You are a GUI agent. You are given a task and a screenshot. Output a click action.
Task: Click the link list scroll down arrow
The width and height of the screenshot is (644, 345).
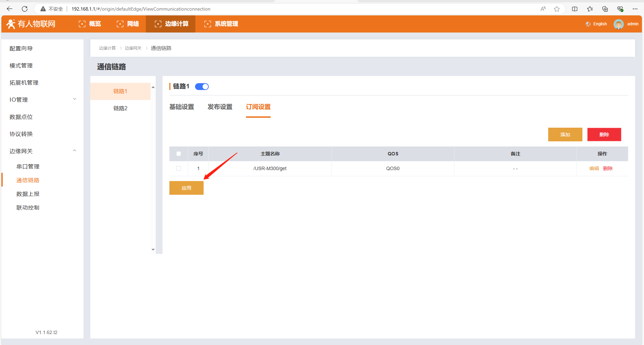pyautogui.click(x=153, y=250)
